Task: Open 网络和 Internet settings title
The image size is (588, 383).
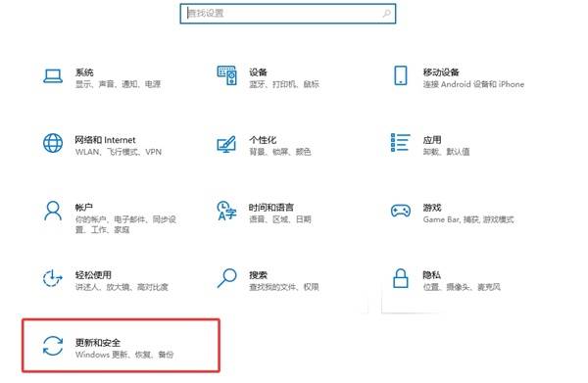Action: tap(105, 140)
